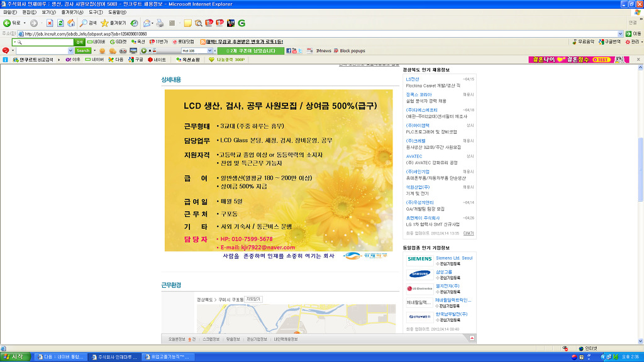Collapse the bottom info bar red arrow
This screenshot has height=362, width=644.
pos(472,338)
